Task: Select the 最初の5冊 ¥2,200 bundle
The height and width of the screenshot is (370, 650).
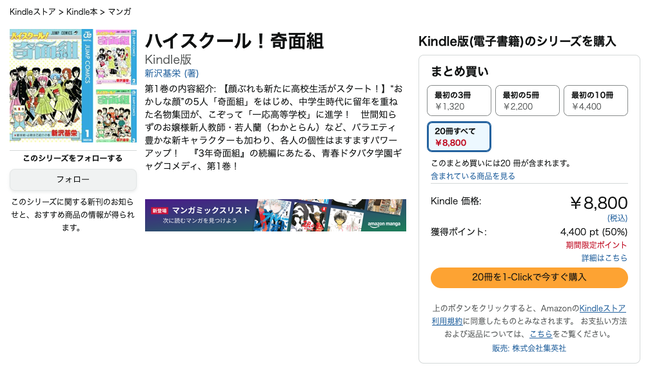Action: pyautogui.click(x=527, y=101)
